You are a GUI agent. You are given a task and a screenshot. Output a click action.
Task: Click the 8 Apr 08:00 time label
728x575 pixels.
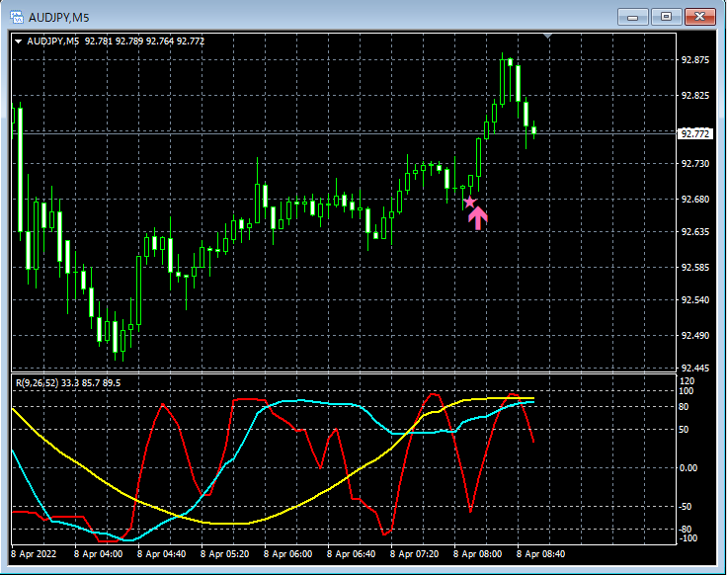477,554
